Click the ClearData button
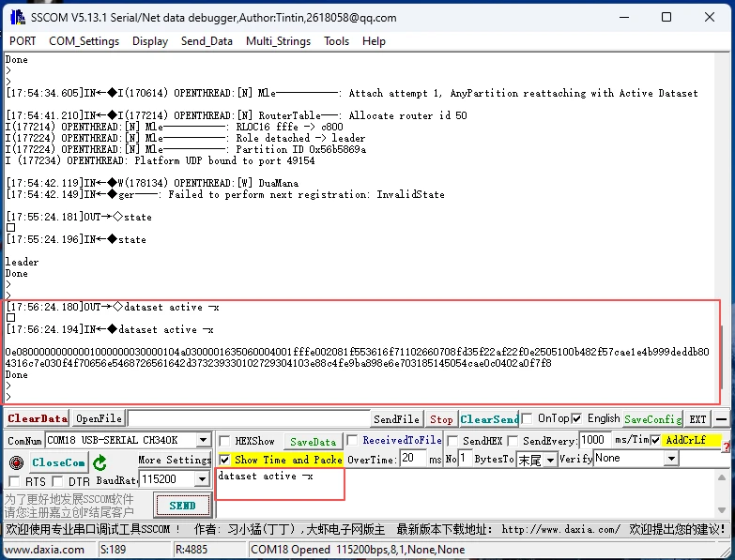The image size is (735, 560). point(38,418)
